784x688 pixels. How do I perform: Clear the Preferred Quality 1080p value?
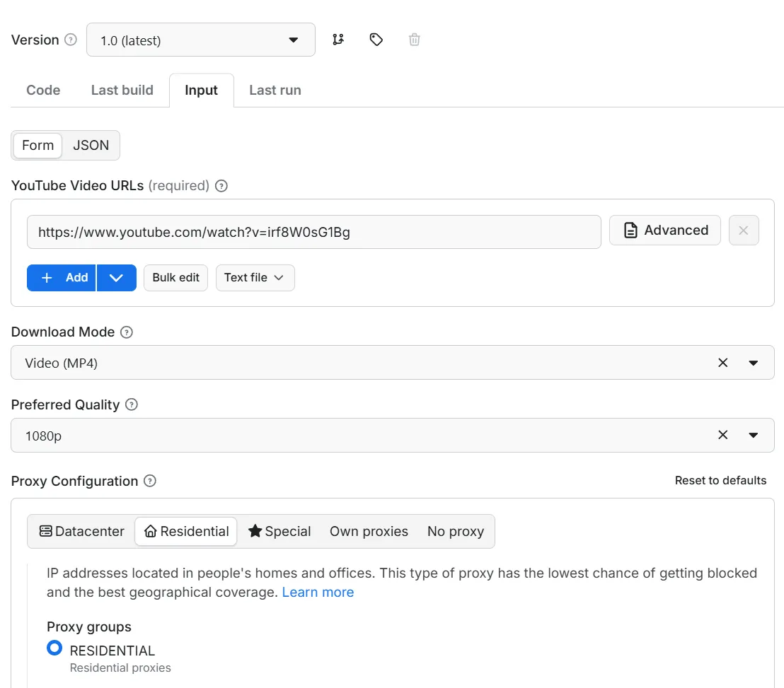tap(722, 436)
